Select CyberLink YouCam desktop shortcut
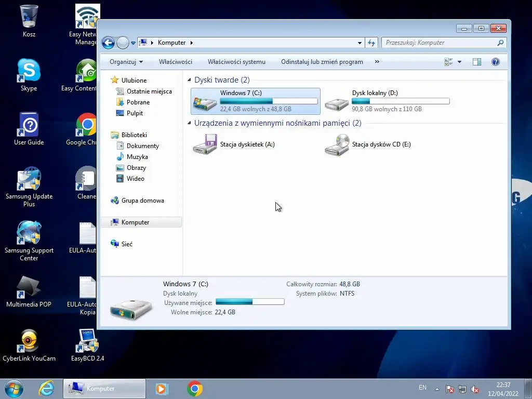Viewport: 532px width, 399px height. point(29,345)
